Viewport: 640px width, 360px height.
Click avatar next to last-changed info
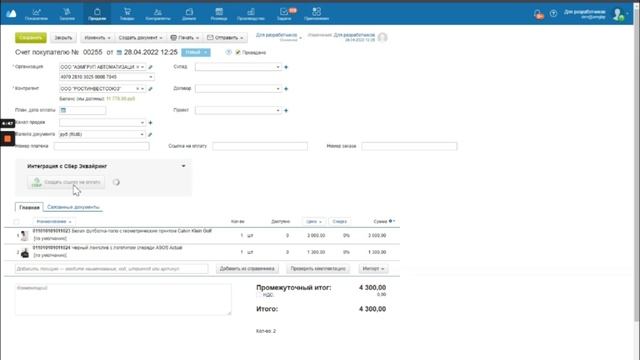(382, 37)
